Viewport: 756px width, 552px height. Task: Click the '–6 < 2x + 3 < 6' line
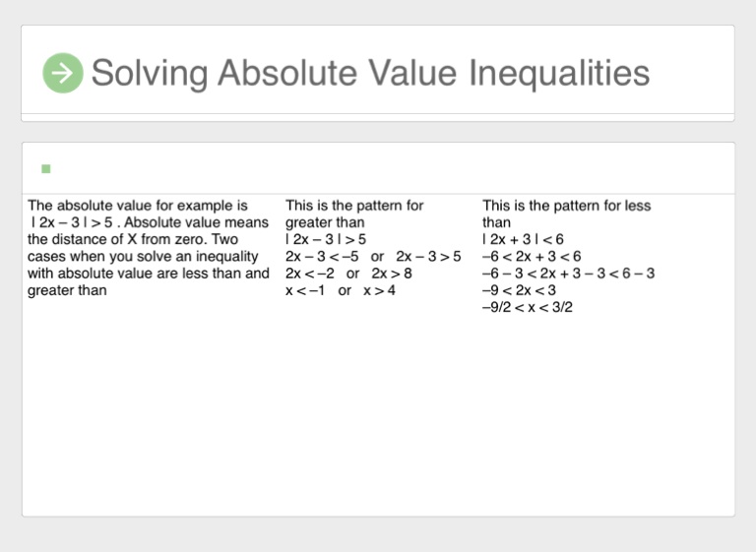click(x=532, y=257)
